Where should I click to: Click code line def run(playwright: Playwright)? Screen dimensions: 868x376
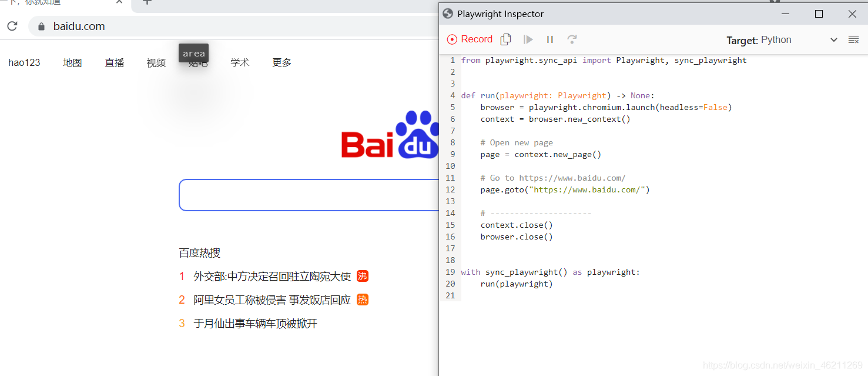(558, 95)
